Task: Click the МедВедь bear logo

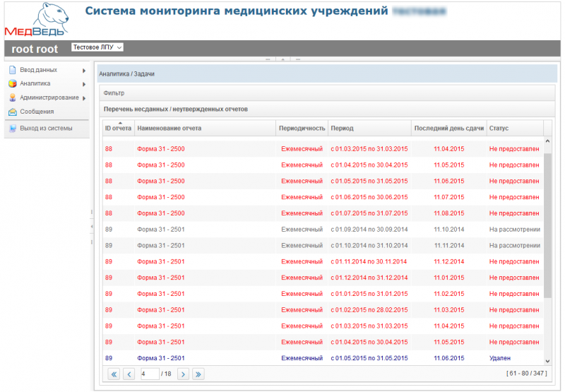Action: 37,20
